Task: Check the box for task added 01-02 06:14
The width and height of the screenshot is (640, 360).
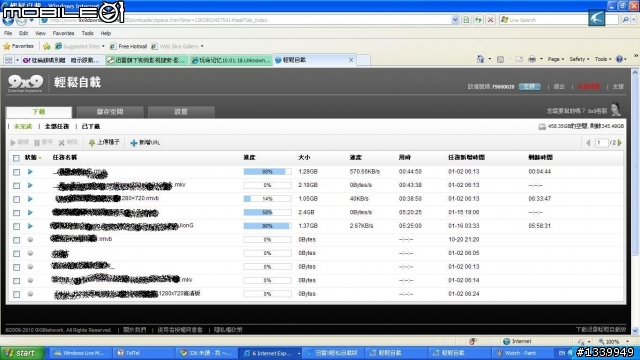Action: click(x=16, y=281)
